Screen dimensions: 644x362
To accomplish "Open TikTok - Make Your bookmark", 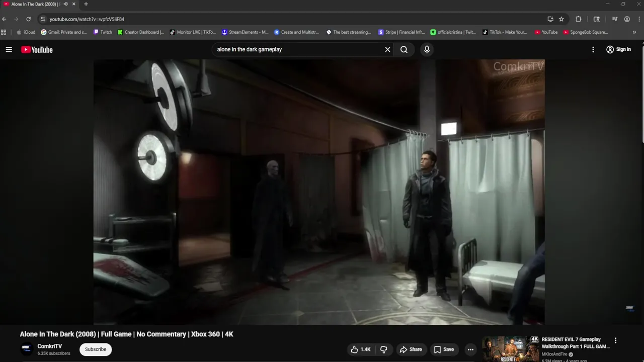I will (505, 32).
